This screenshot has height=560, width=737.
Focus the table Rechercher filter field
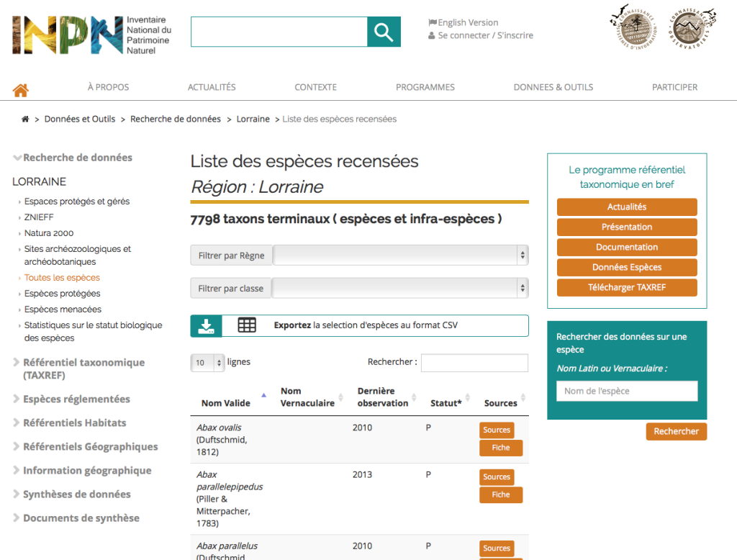coord(474,363)
